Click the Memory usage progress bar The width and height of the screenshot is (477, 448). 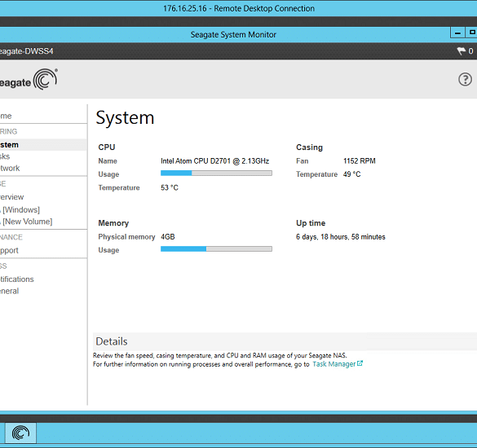click(216, 249)
